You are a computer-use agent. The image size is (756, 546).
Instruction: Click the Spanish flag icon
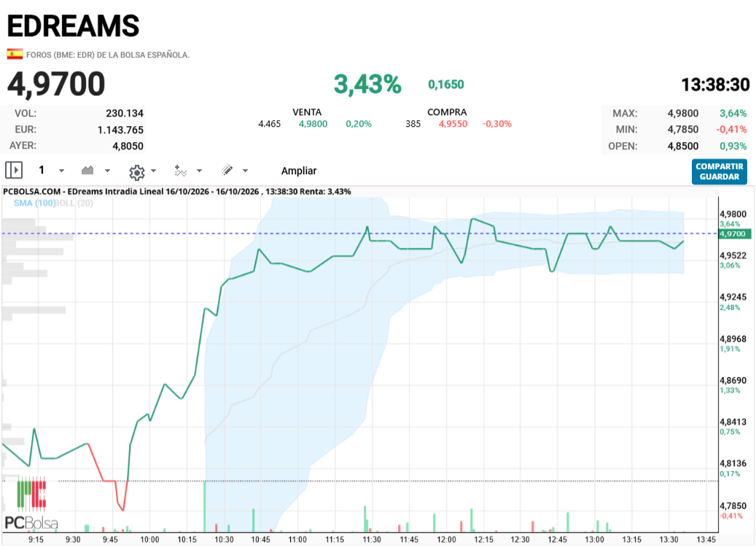(15, 54)
